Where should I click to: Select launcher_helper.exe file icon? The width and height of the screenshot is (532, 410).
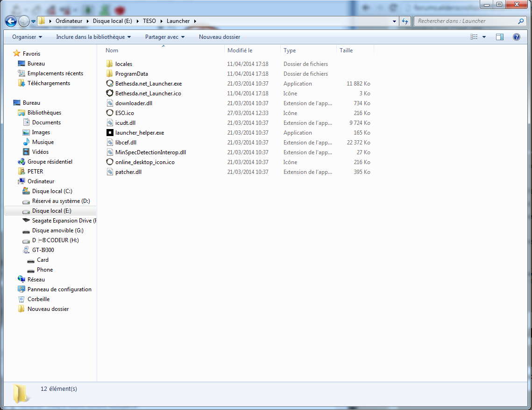(x=110, y=133)
